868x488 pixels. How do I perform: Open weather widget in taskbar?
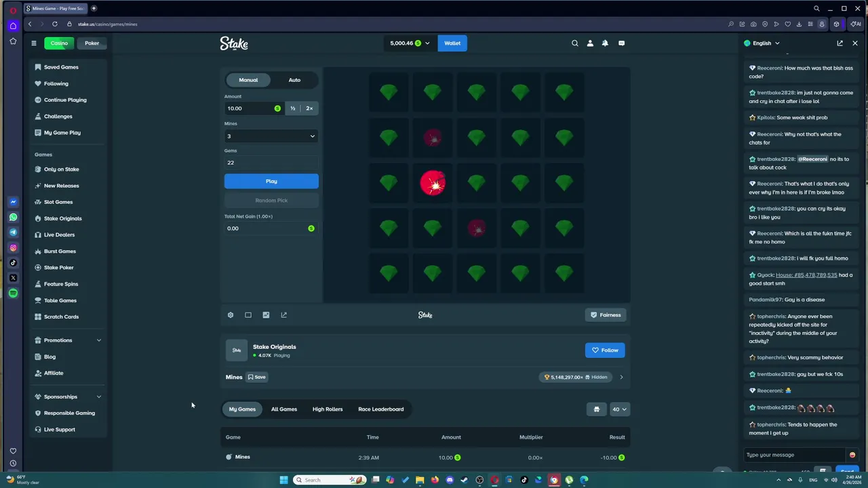pyautogui.click(x=22, y=480)
